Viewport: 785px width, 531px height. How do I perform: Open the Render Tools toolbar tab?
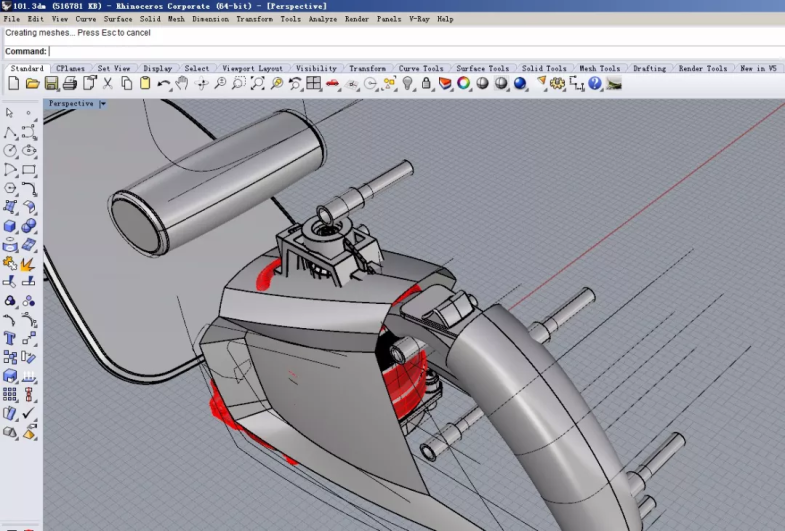pos(702,69)
